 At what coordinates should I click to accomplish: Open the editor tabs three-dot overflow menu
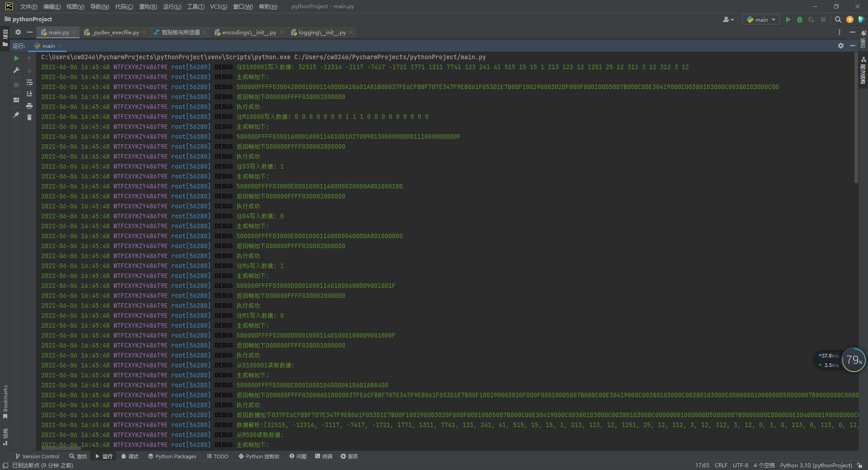point(840,32)
